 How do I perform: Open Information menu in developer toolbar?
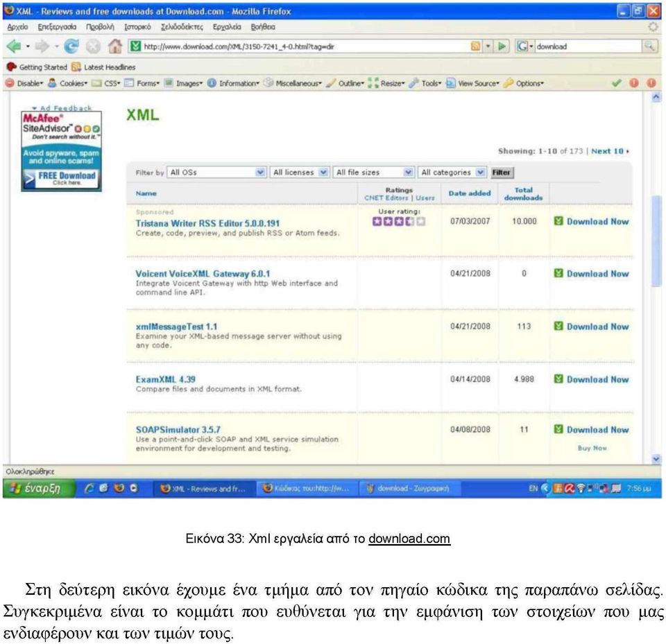coord(233,83)
